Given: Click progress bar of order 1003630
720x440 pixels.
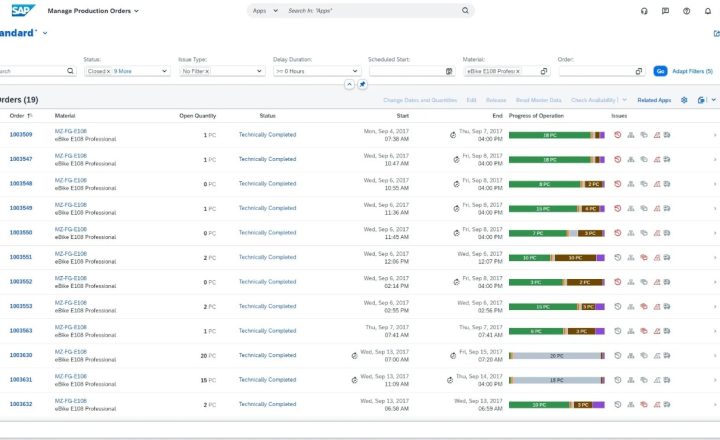Looking at the screenshot, I should click(x=557, y=355).
